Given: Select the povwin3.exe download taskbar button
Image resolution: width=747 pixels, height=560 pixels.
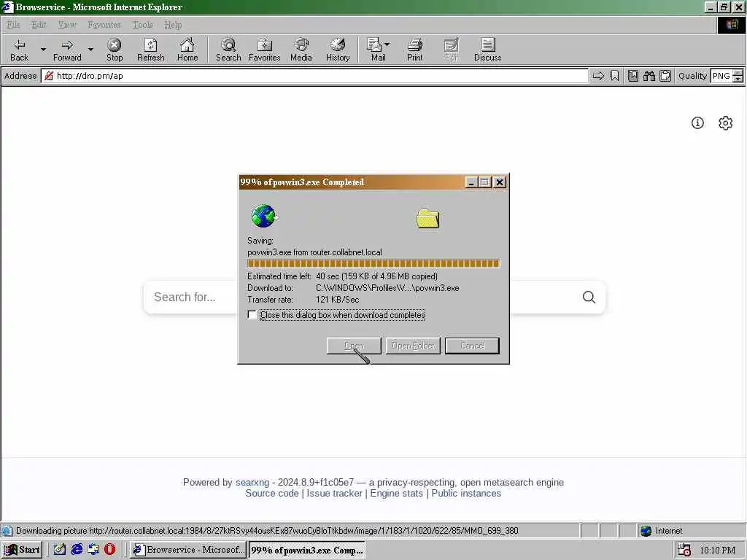Looking at the screenshot, I should (x=307, y=550).
